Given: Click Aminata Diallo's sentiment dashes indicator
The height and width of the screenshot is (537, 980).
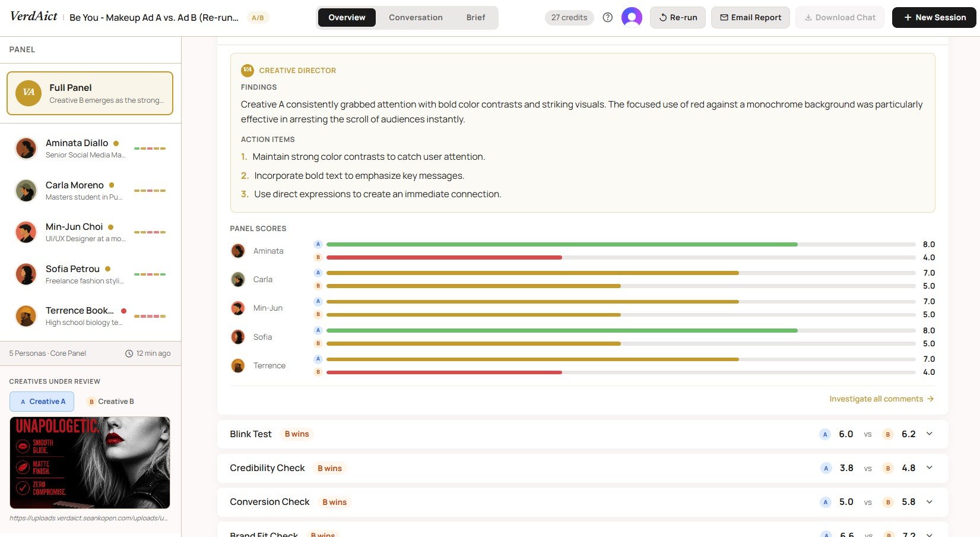Looking at the screenshot, I should 150,149.
